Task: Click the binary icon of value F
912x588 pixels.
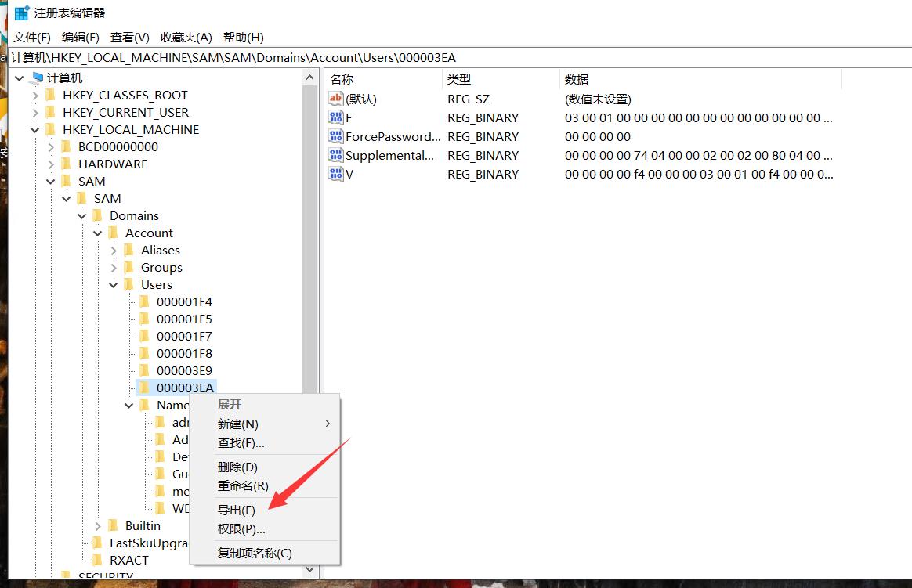Action: (336, 118)
